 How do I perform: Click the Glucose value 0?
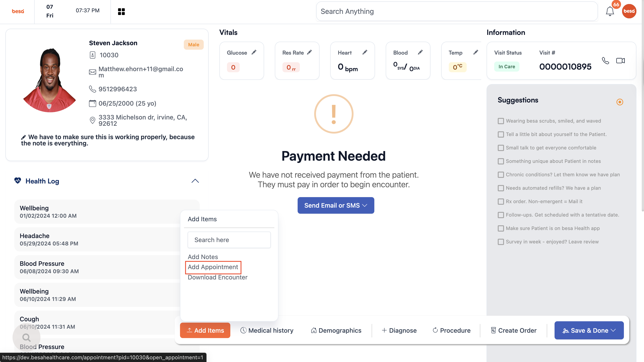233,67
